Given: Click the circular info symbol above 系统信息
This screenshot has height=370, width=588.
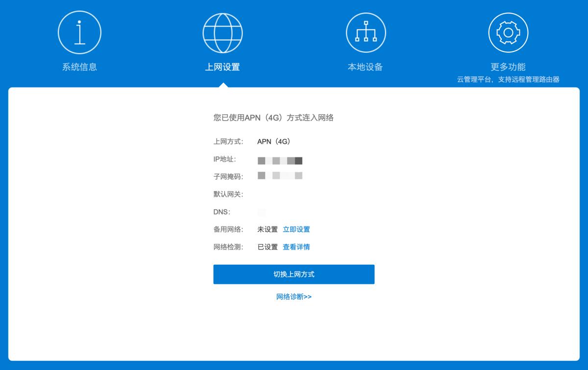Looking at the screenshot, I should click(x=80, y=32).
